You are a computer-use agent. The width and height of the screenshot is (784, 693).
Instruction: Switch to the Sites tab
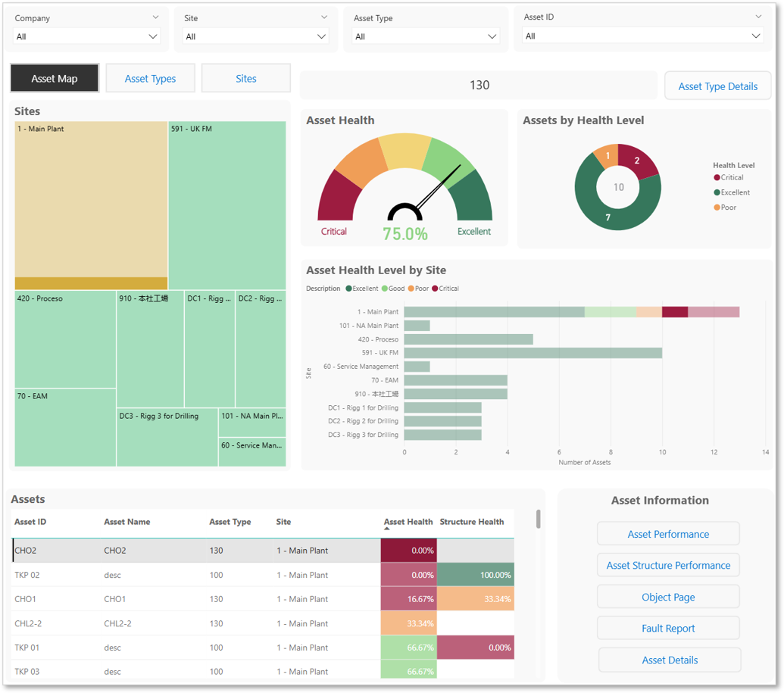[x=246, y=78]
